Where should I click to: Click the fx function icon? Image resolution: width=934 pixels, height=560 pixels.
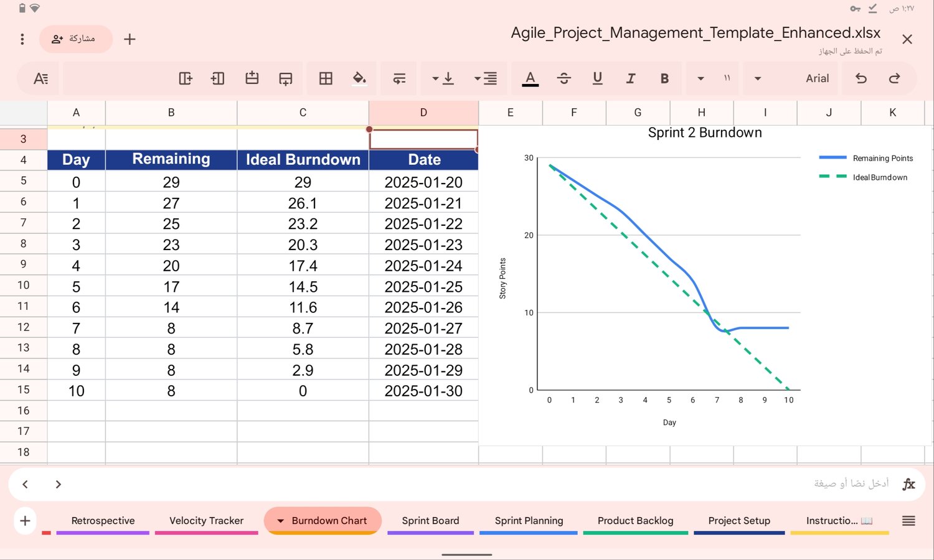point(908,484)
